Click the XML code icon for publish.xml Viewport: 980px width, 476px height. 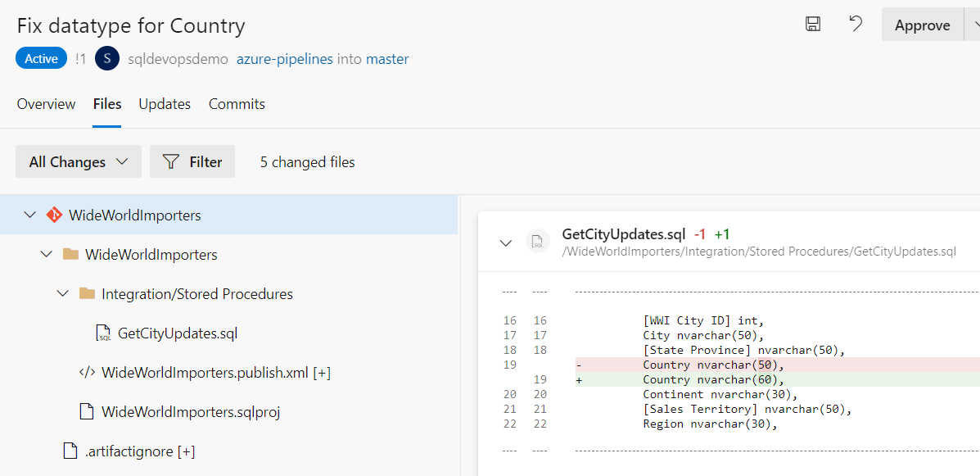(x=87, y=373)
